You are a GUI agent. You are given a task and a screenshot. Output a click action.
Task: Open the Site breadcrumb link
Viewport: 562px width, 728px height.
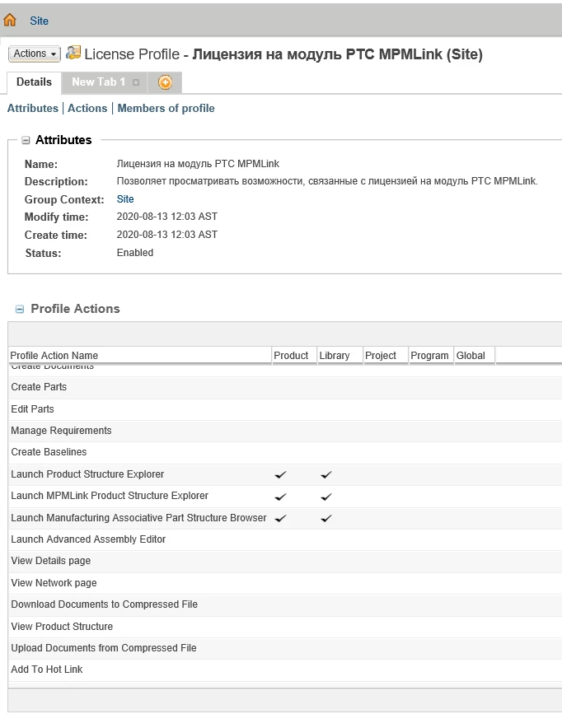pyautogui.click(x=39, y=21)
